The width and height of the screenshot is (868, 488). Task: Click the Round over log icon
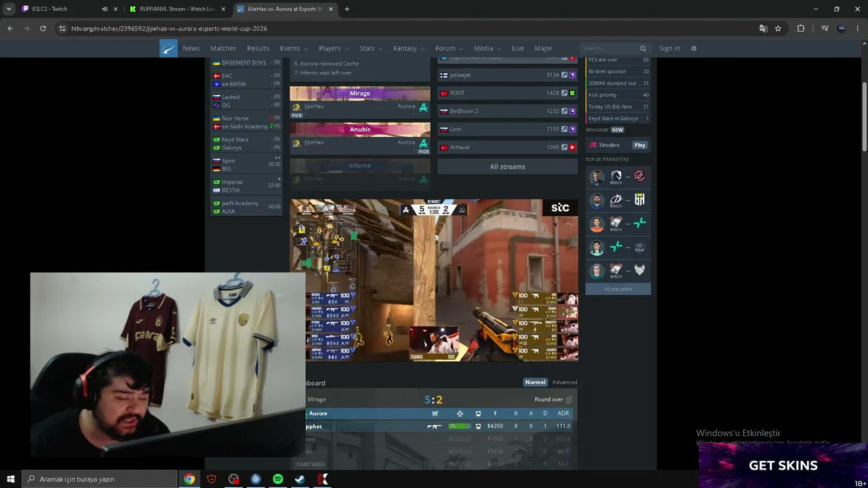[x=569, y=400]
